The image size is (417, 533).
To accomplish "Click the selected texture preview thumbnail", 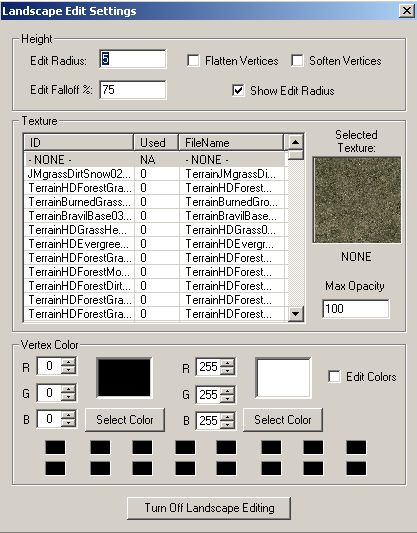I will click(357, 200).
